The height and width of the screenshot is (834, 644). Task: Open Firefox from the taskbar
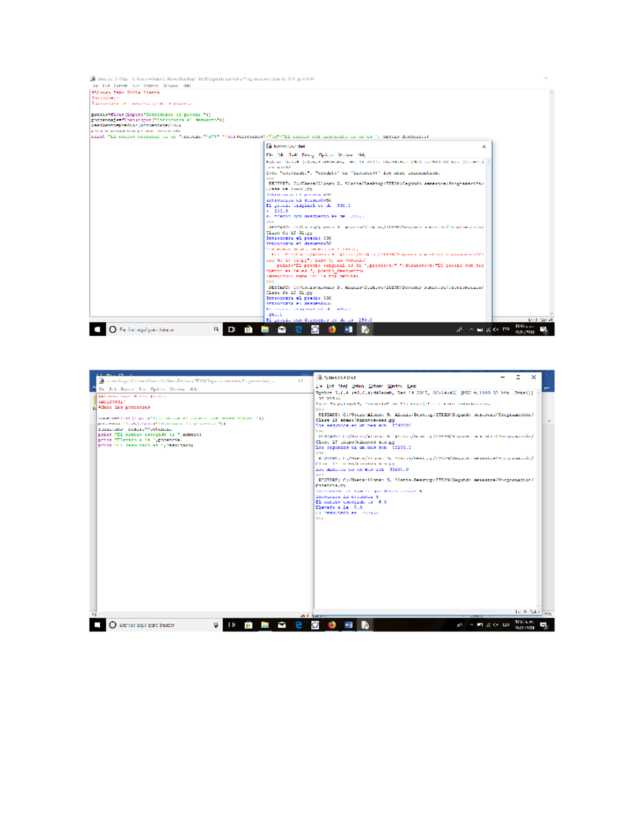(332, 329)
